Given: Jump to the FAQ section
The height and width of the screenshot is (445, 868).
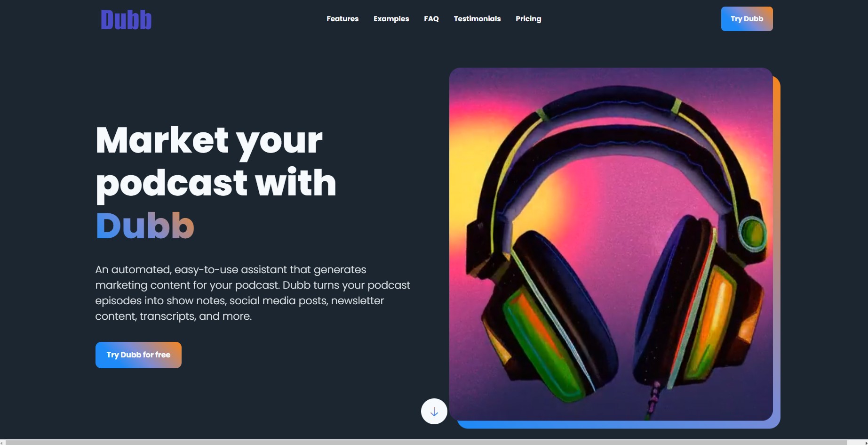Looking at the screenshot, I should [431, 19].
